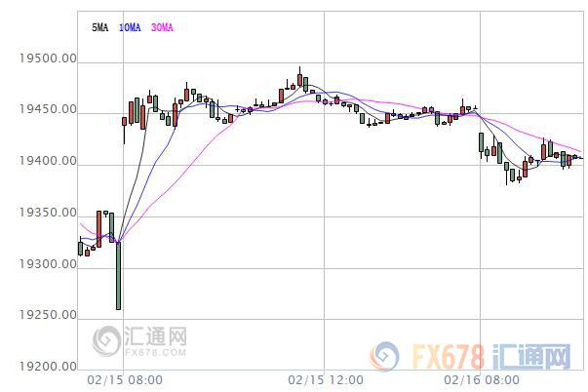Click the 19400.00 price axis label
This screenshot has height=392, width=588.
[x=48, y=161]
